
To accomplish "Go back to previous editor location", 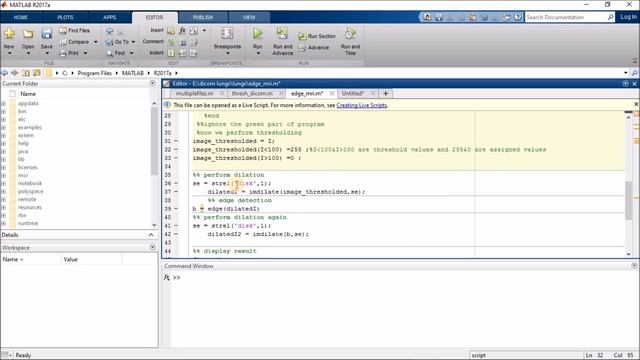I will tap(109, 31).
